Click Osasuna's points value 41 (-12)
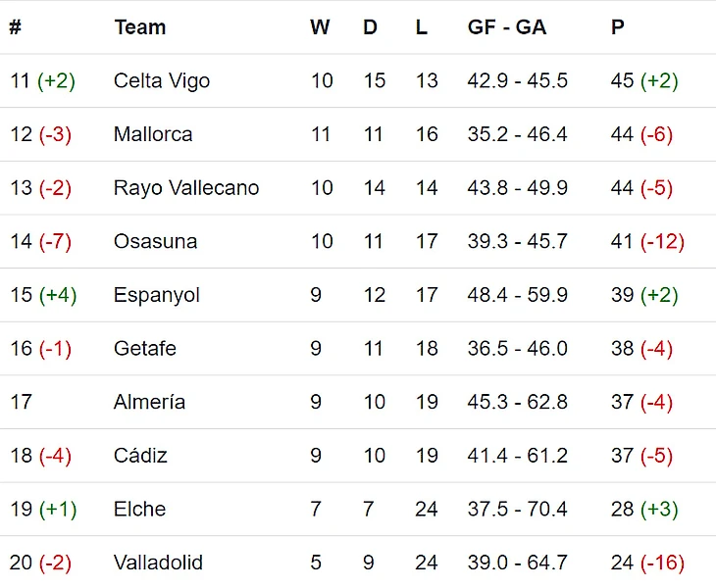The width and height of the screenshot is (716, 588). click(x=646, y=241)
